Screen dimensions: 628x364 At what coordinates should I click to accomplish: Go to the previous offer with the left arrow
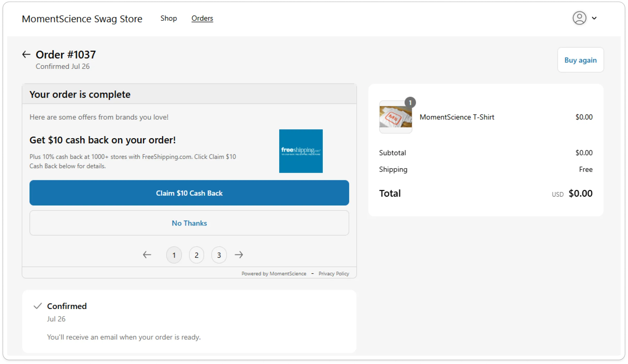tap(147, 255)
